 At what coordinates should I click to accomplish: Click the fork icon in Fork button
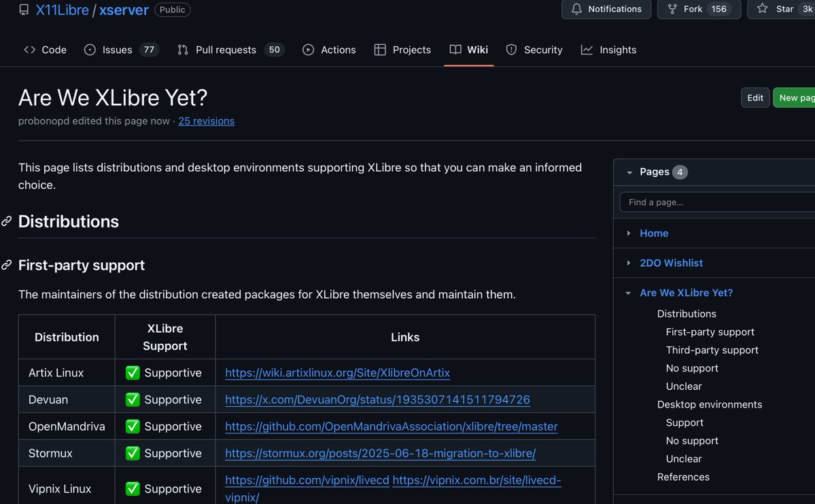pyautogui.click(x=672, y=9)
